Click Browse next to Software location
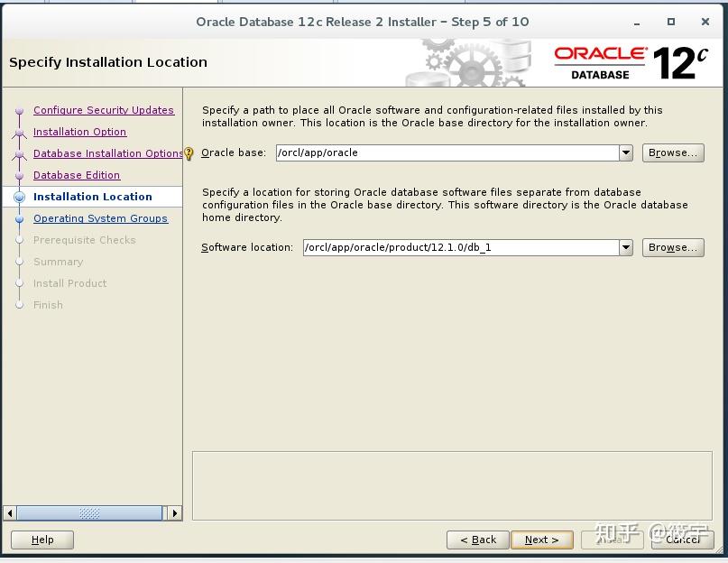 672,247
